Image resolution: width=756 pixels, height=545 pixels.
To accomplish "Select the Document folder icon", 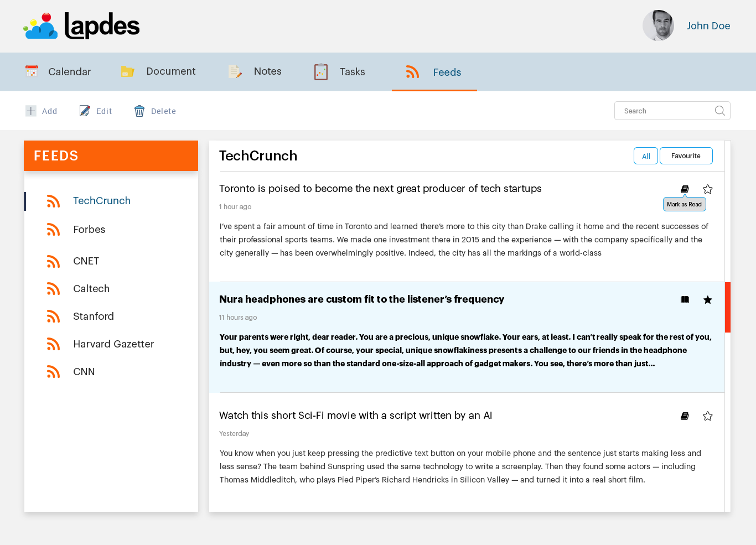I will click(x=127, y=71).
